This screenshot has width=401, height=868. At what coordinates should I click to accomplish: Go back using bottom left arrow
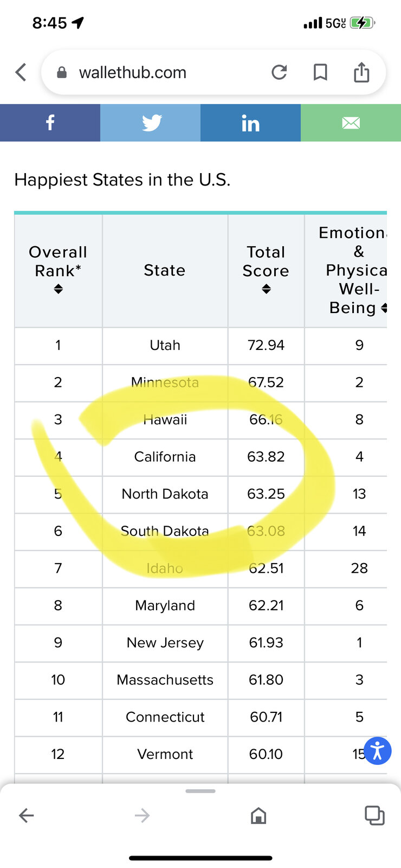click(x=27, y=815)
